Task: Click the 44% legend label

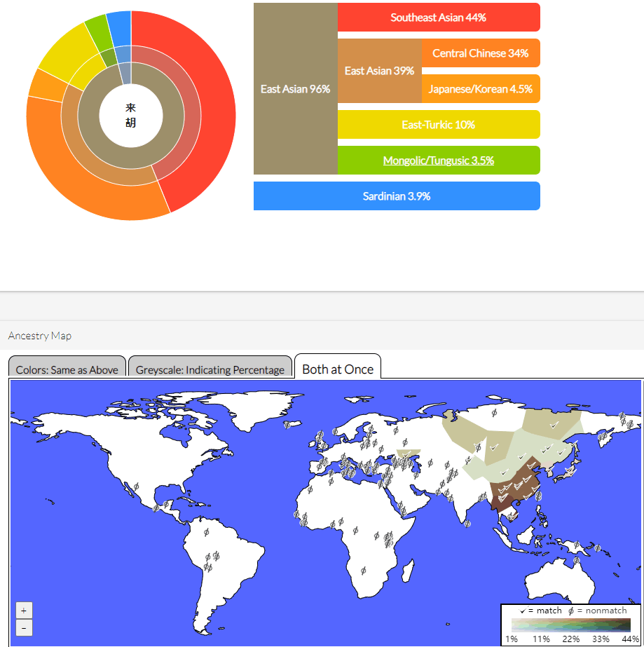Action: [630, 639]
